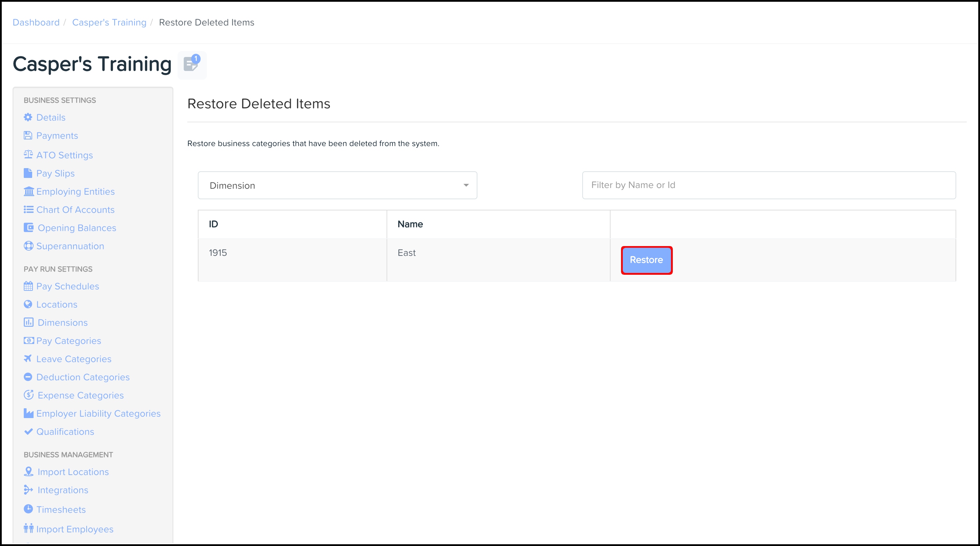
Task: Go to Dashboard via breadcrumb
Action: 36,22
